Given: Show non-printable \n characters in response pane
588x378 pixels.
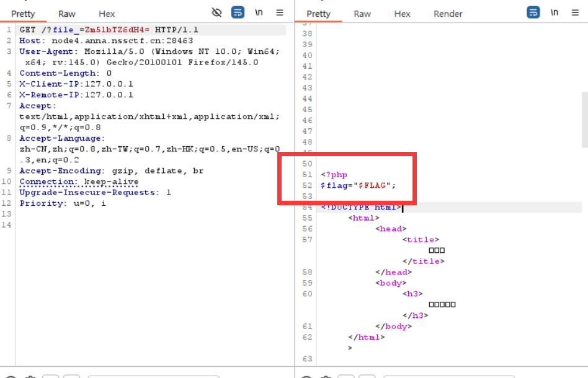Looking at the screenshot, I should 555,12.
